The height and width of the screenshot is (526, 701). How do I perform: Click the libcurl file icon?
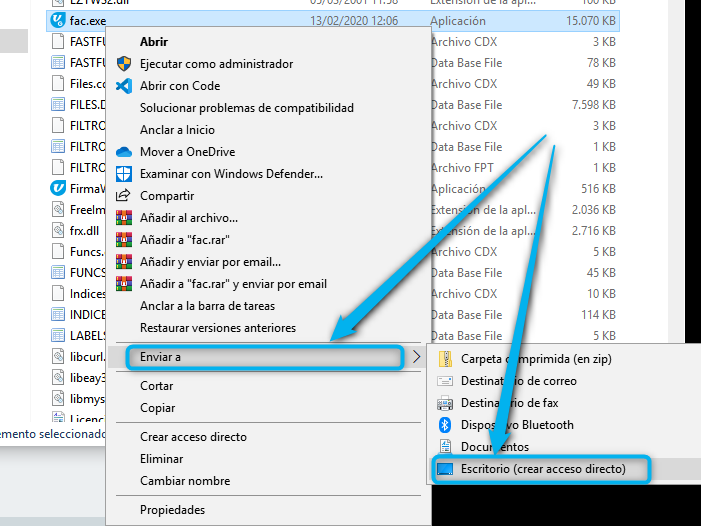58,357
